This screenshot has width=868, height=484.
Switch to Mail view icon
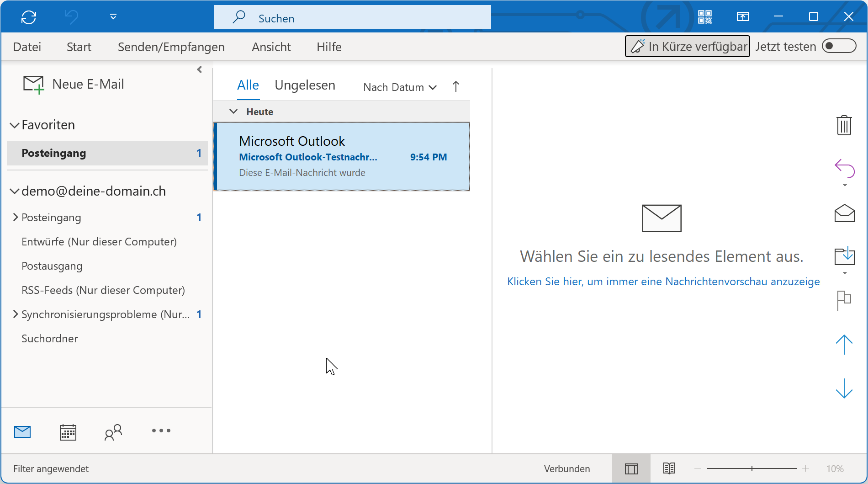point(22,431)
